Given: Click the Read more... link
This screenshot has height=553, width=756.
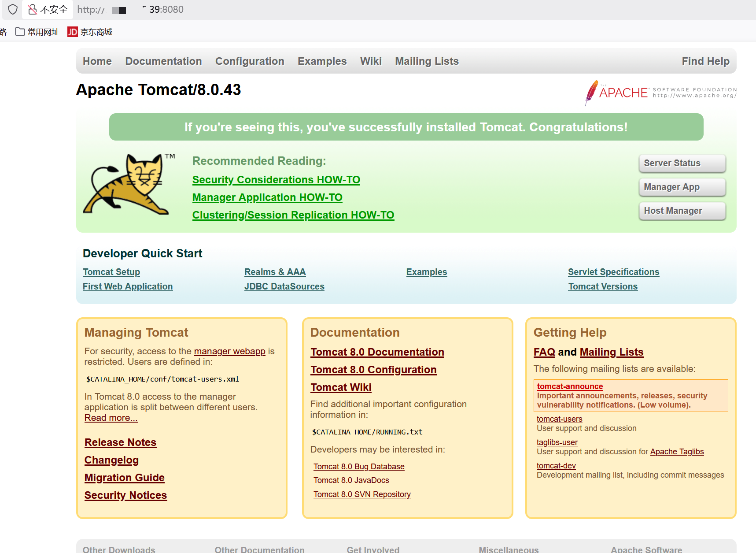Looking at the screenshot, I should [x=111, y=418].
